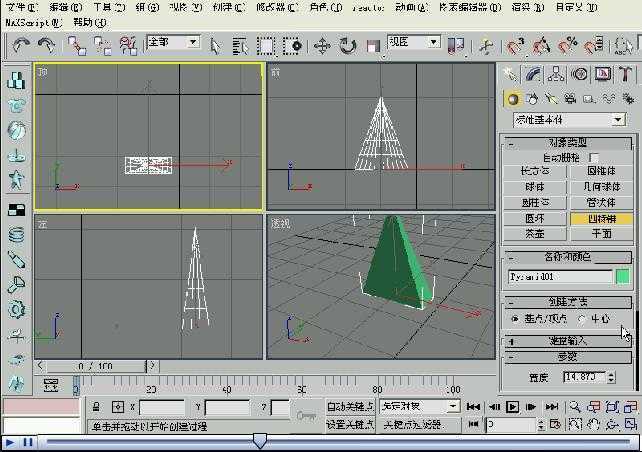Activate the Select and Link tool

(x=77, y=45)
